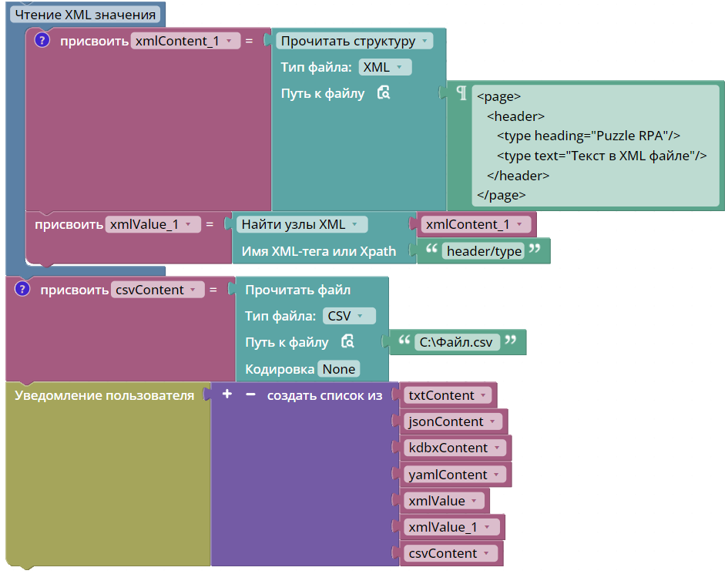Click the Чтение XML значения block title

click(86, 15)
